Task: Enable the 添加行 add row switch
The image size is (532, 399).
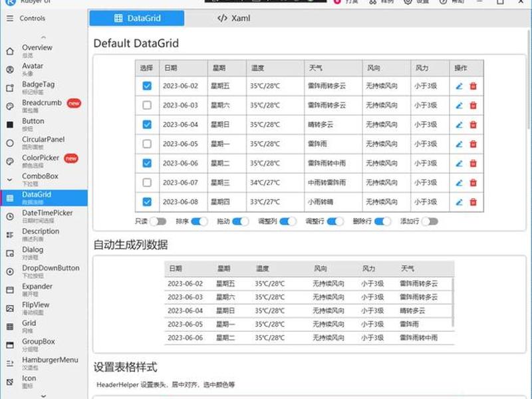Action: (x=430, y=221)
